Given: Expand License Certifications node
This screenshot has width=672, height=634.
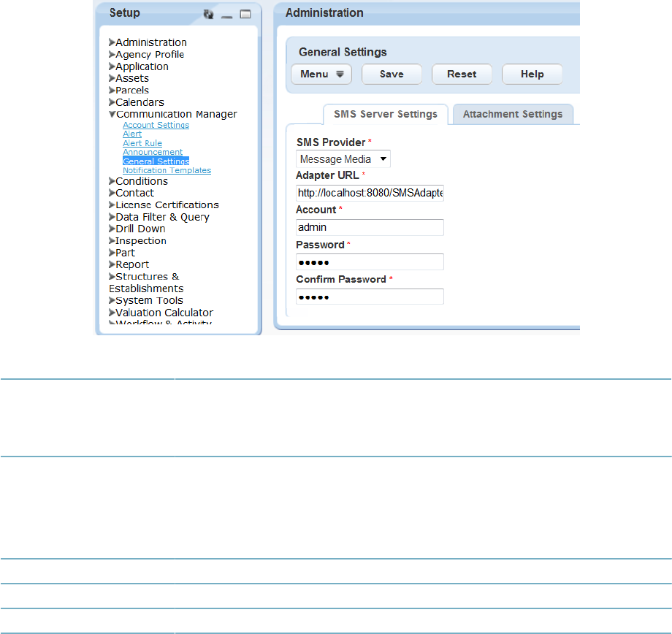Looking at the screenshot, I should 112,205.
